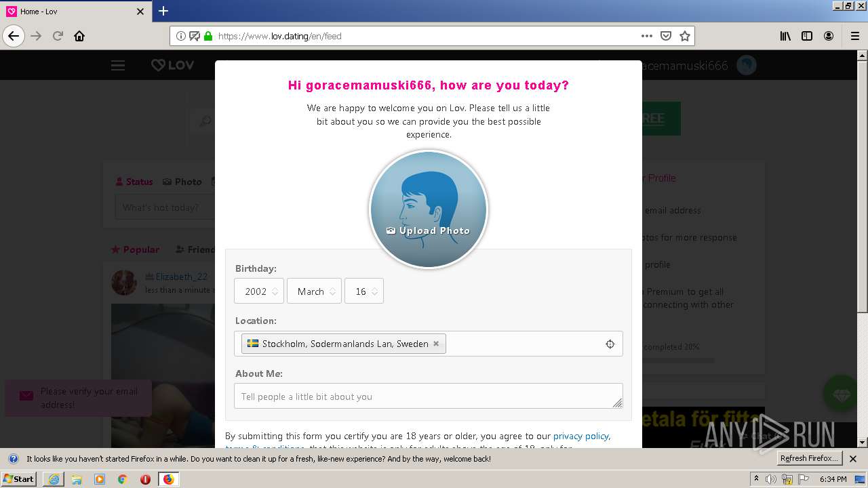This screenshot has height=488, width=868.
Task: Open the file explorer taskbar icon
Action: 77,479
